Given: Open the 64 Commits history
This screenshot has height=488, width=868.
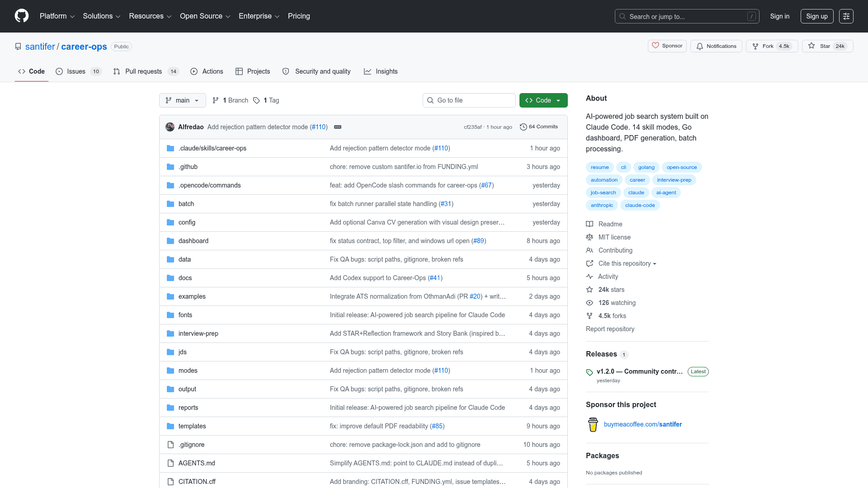Looking at the screenshot, I should click(x=539, y=127).
